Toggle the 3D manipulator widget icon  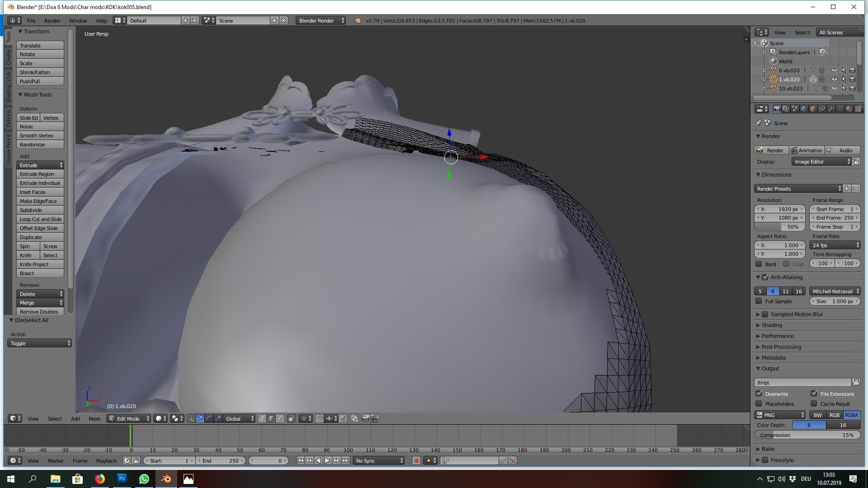191,418
